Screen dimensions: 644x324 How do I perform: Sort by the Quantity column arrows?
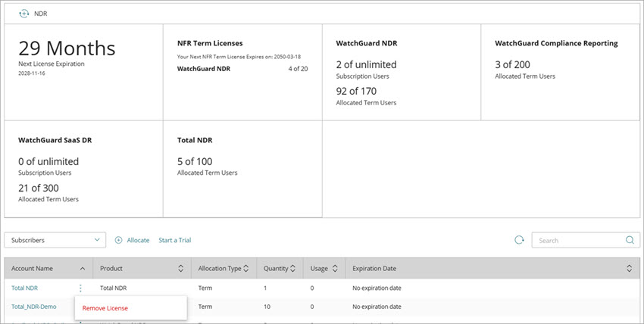[x=293, y=269]
